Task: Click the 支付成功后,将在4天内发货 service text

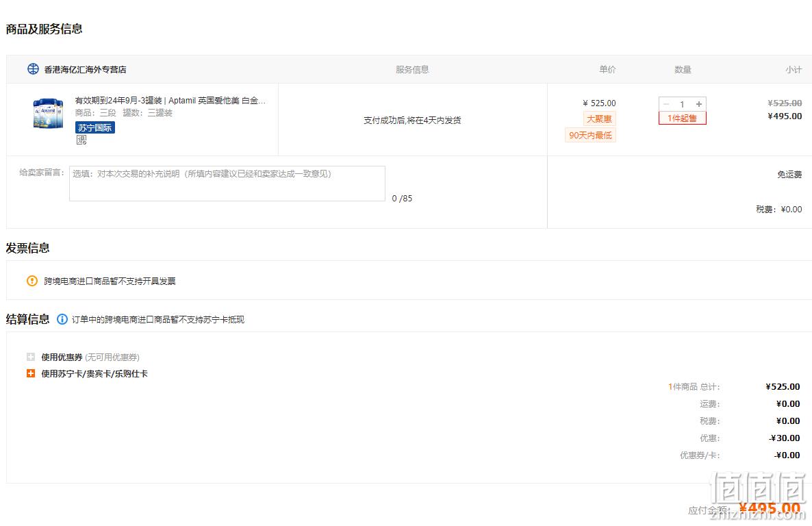Action: tap(412, 121)
